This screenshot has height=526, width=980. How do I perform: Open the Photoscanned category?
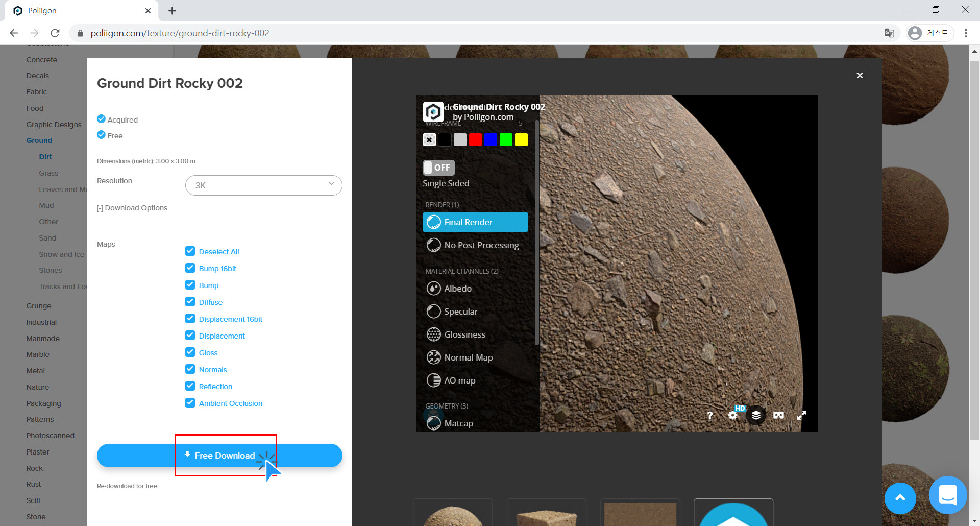click(51, 436)
